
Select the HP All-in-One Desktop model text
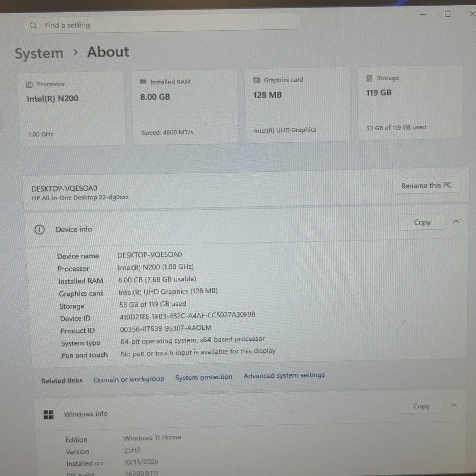pyautogui.click(x=80, y=198)
